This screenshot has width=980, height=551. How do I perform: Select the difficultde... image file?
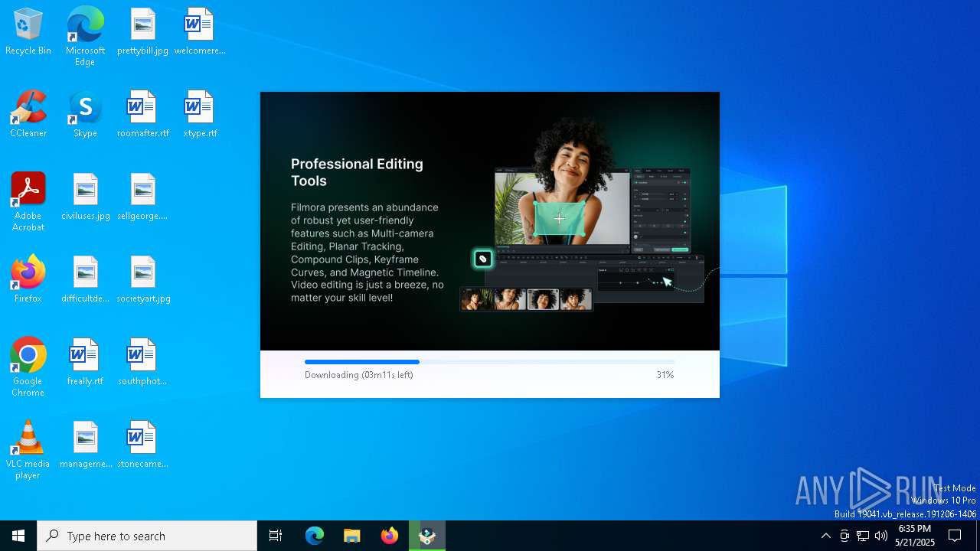85,280
